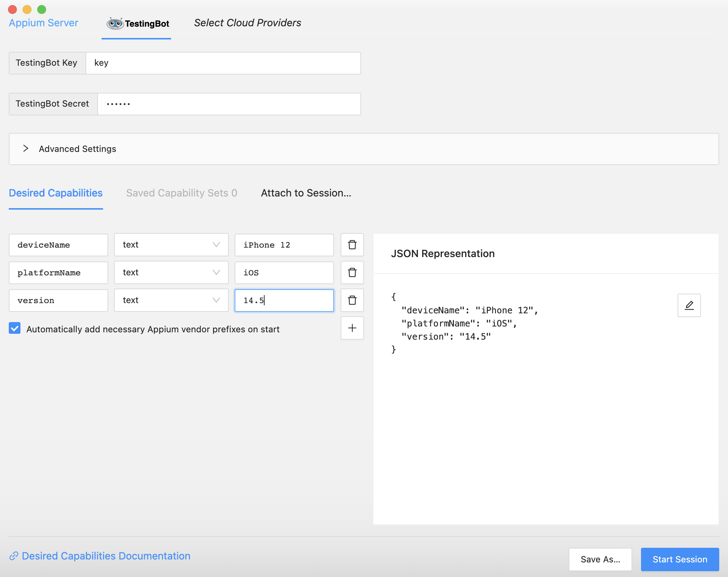Viewport: 728px width, 577px height.
Task: Click the TestingBot cloud provider icon
Action: click(x=115, y=22)
